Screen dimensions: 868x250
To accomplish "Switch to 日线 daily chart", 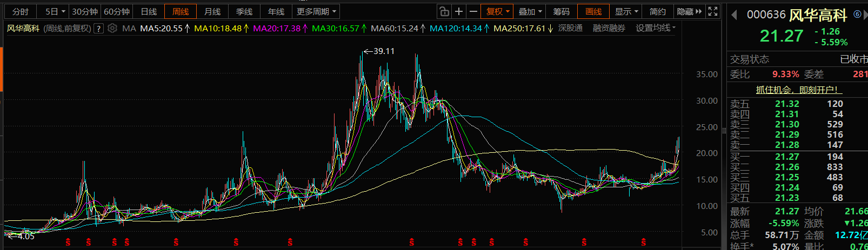I will (149, 11).
